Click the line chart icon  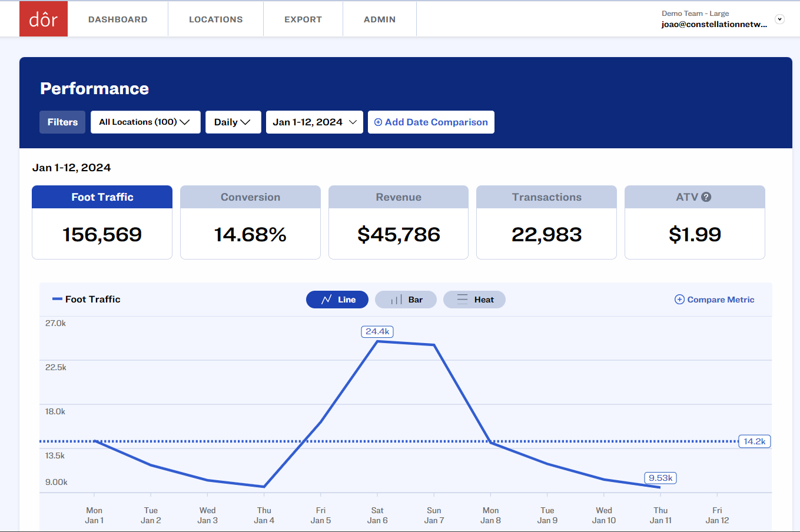(x=327, y=300)
